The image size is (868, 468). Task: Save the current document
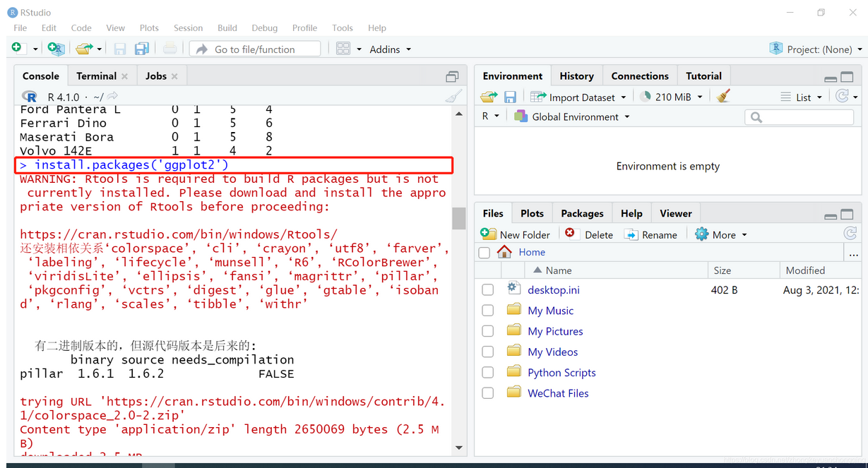point(120,49)
